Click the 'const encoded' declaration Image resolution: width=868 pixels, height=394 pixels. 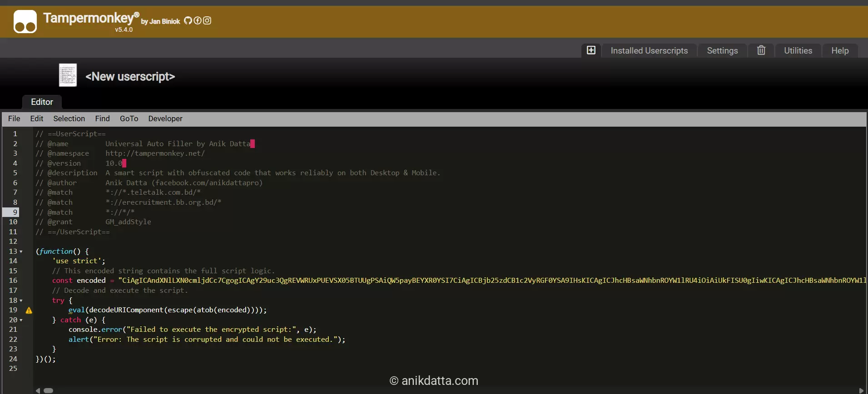(79, 281)
